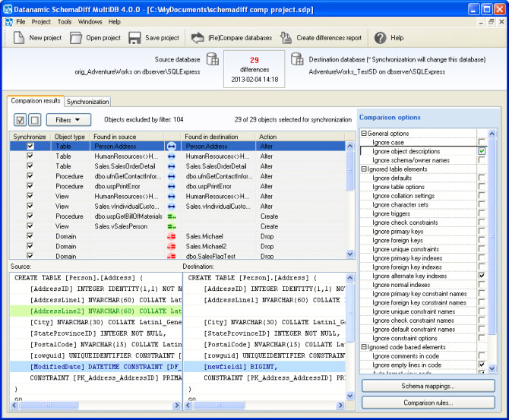509x420 pixels.
Task: Uncheck Ignore alternate key indexes
Action: pyautogui.click(x=482, y=276)
